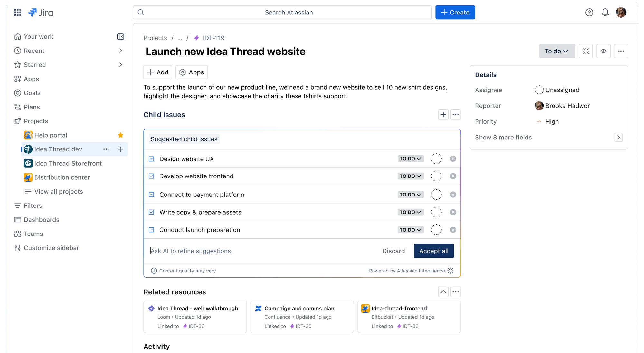Uncheck the Connect to payment platform suggestion
The image size is (644, 353).
pyautogui.click(x=151, y=194)
